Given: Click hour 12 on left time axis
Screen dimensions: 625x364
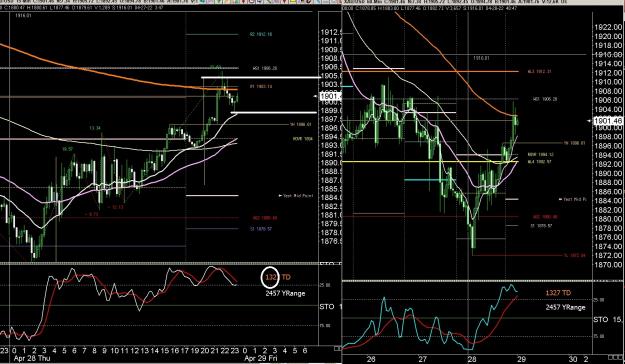Looking at the screenshot, I should [135, 350].
